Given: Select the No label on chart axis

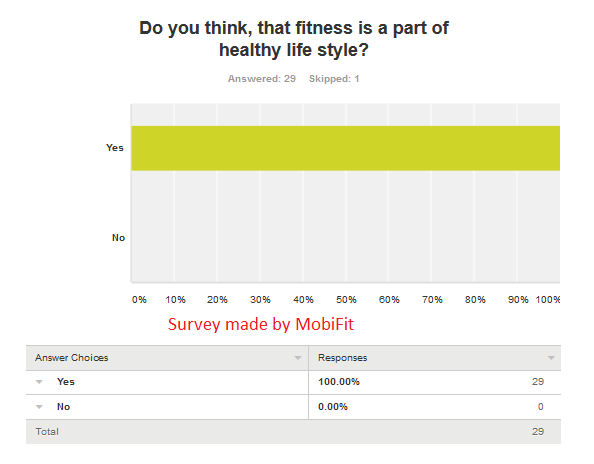Looking at the screenshot, I should point(118,238).
